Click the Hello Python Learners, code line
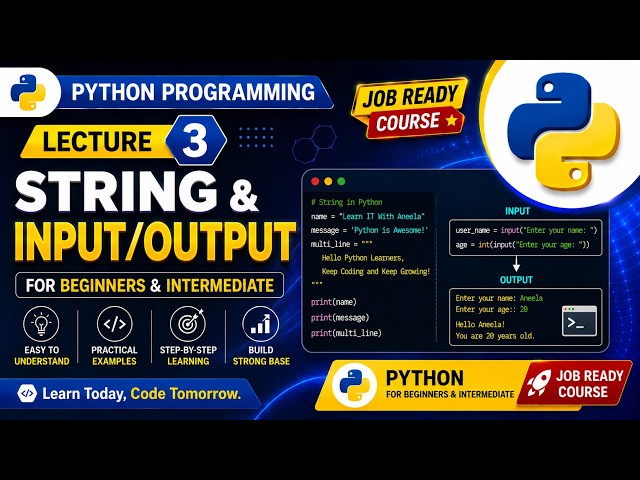 coord(363,258)
